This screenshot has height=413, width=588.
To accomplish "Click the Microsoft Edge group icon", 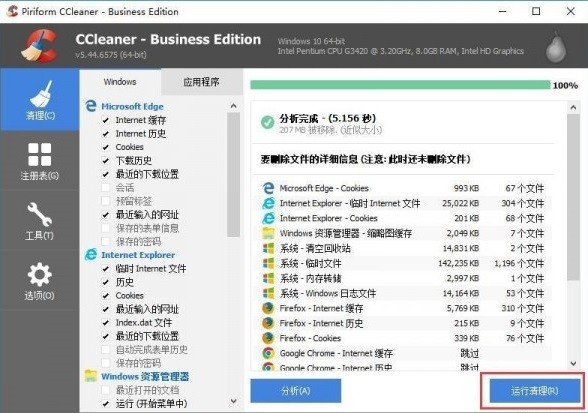I will click(x=91, y=106).
